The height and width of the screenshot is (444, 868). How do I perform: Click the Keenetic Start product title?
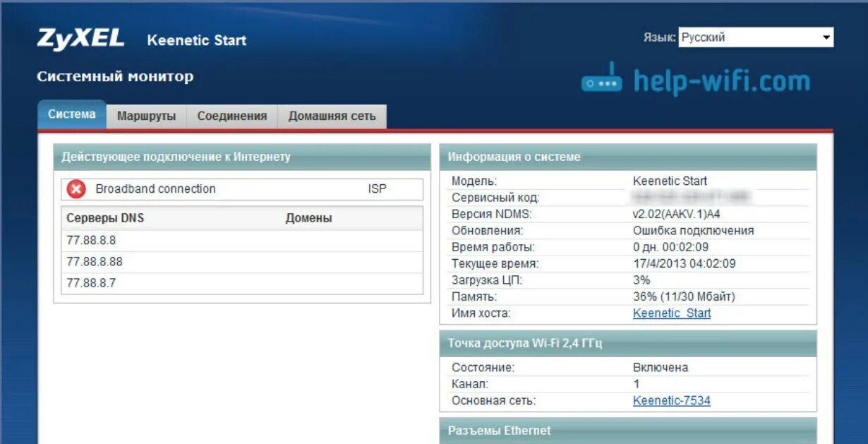[x=197, y=40]
